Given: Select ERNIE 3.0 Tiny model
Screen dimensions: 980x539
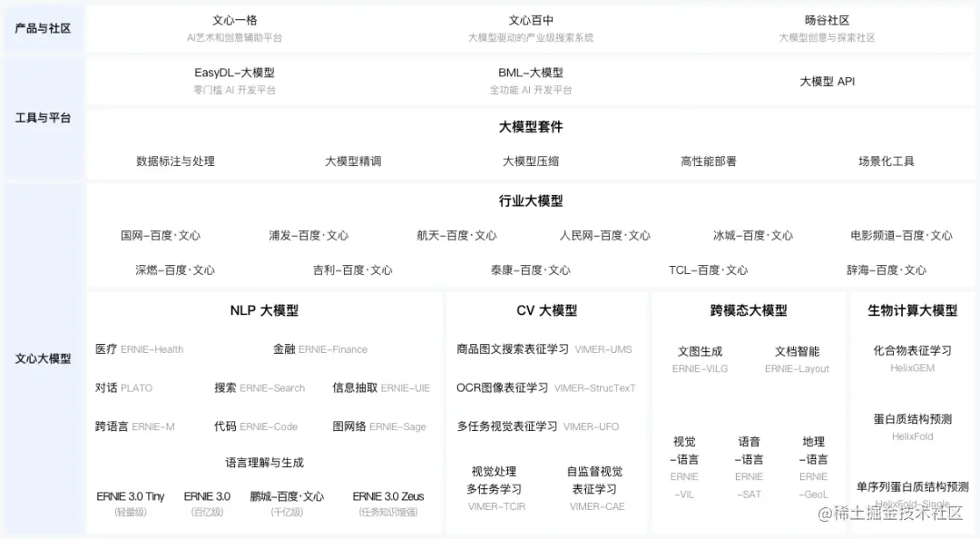Looking at the screenshot, I should pyautogui.click(x=130, y=504).
